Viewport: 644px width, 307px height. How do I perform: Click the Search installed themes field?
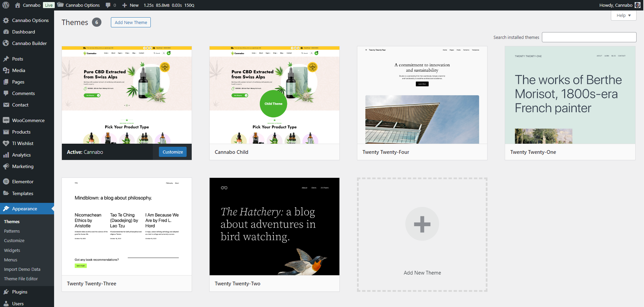coord(589,37)
